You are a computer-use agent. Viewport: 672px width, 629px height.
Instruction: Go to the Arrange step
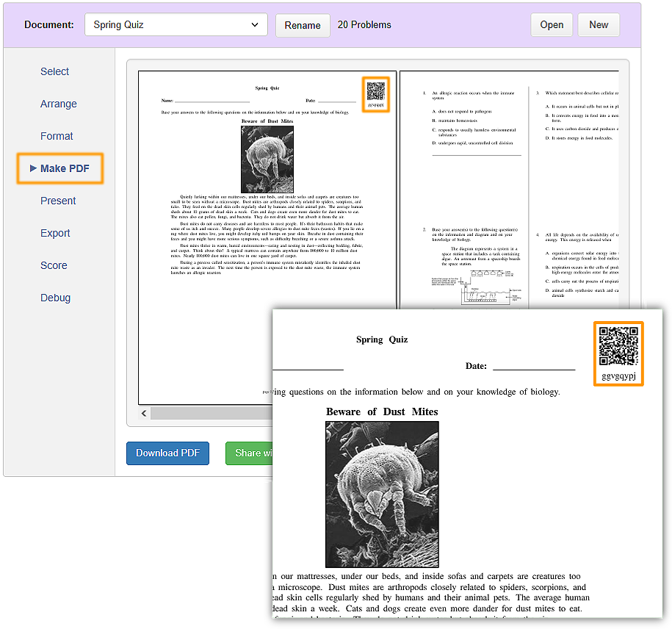pos(59,104)
